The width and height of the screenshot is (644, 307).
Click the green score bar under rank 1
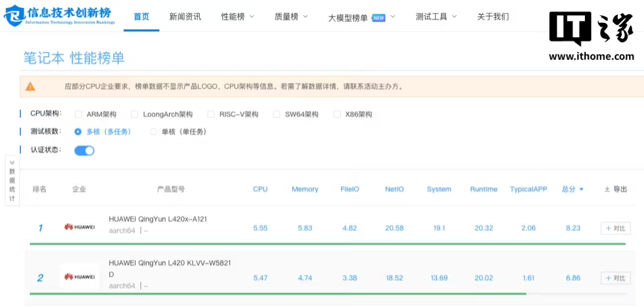327,244
